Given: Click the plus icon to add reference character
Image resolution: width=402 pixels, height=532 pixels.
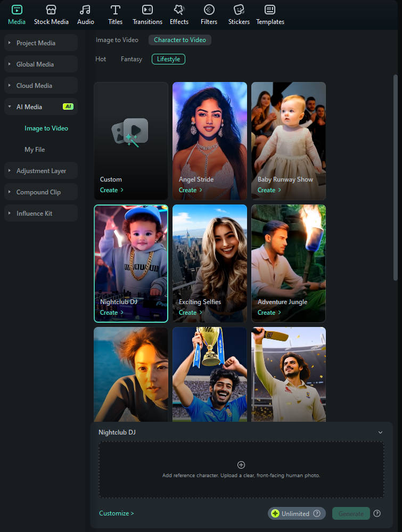Looking at the screenshot, I should click(x=241, y=465).
